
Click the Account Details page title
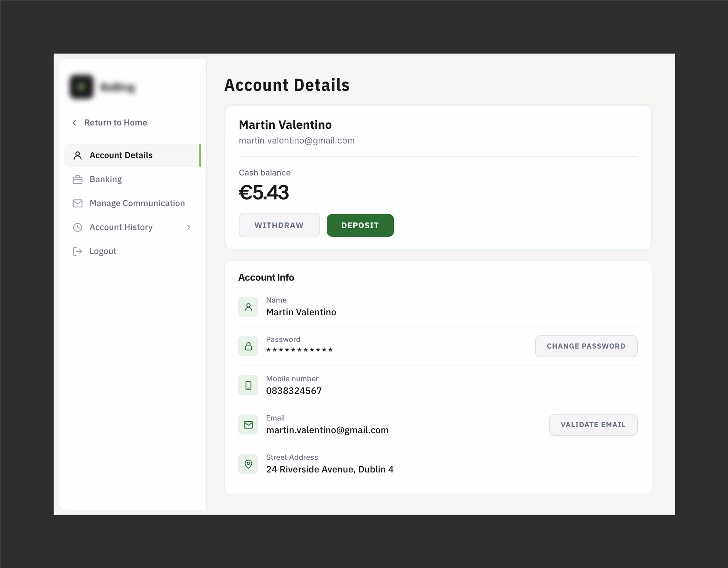tap(287, 85)
